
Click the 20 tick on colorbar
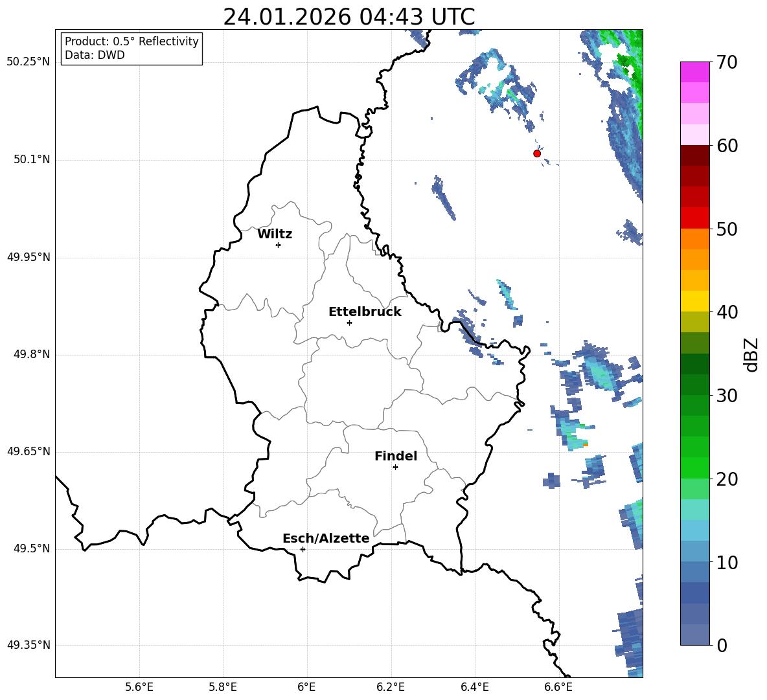click(727, 479)
